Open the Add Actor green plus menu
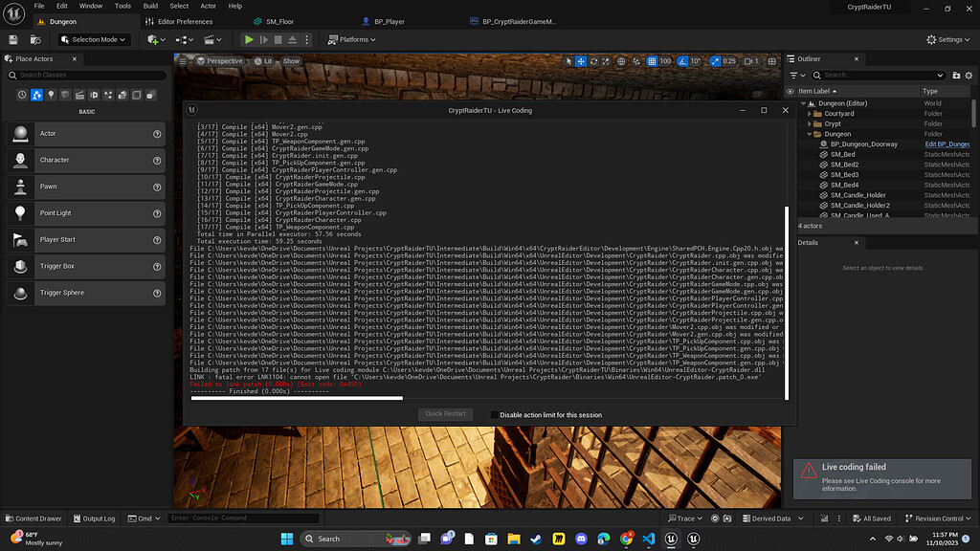This screenshot has height=551, width=980. (153, 39)
